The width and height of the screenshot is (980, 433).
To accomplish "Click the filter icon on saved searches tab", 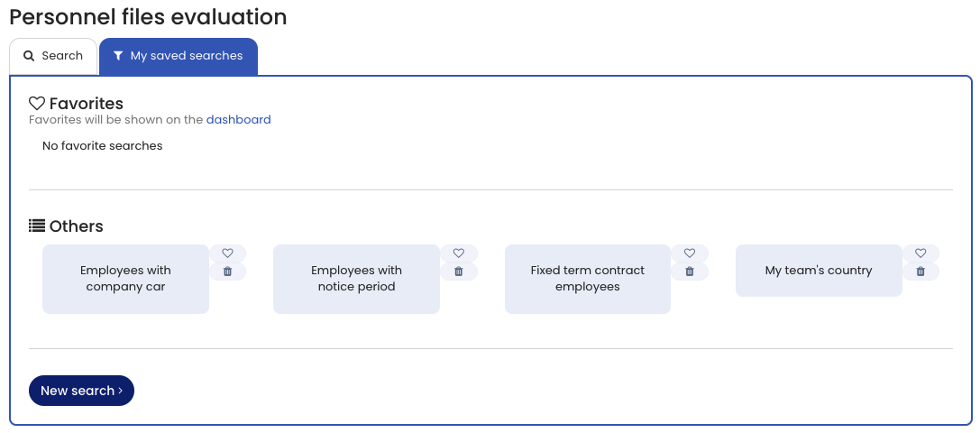I will click(118, 56).
